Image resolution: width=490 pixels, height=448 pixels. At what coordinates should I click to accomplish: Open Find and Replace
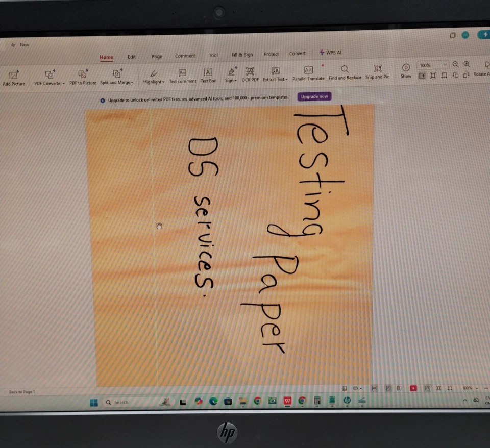[345, 73]
